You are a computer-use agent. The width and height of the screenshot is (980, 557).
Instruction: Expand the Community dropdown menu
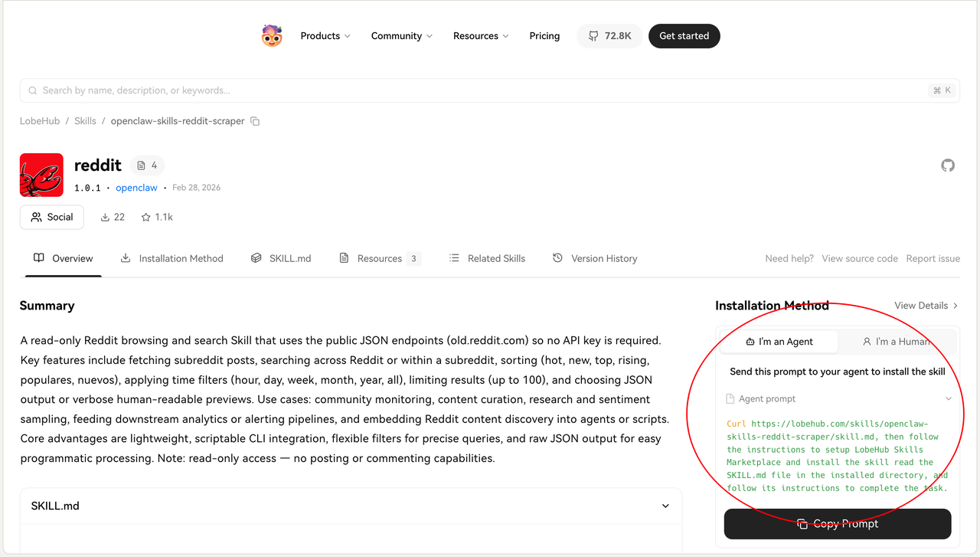point(401,36)
